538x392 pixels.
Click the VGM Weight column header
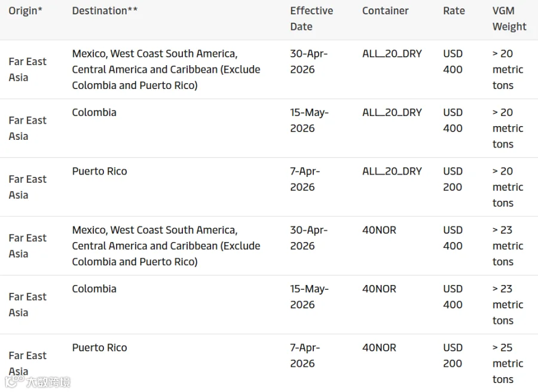click(509, 19)
